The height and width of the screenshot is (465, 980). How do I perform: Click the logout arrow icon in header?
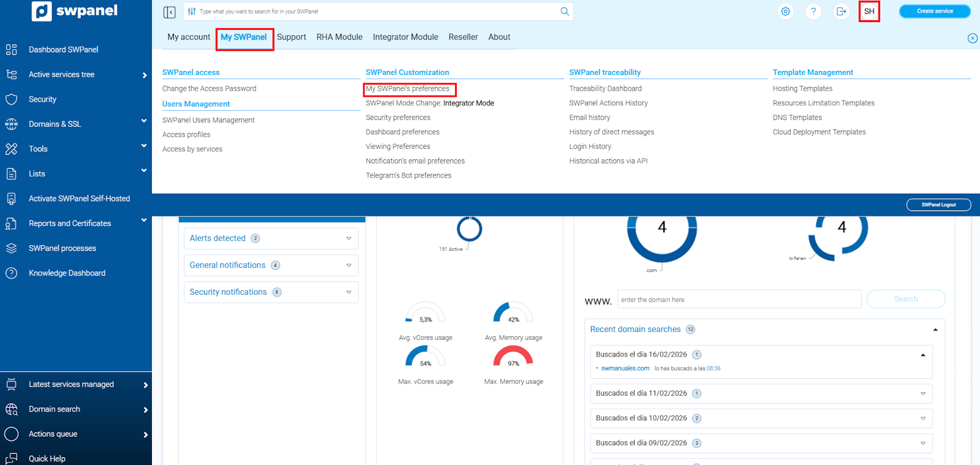coord(841,12)
